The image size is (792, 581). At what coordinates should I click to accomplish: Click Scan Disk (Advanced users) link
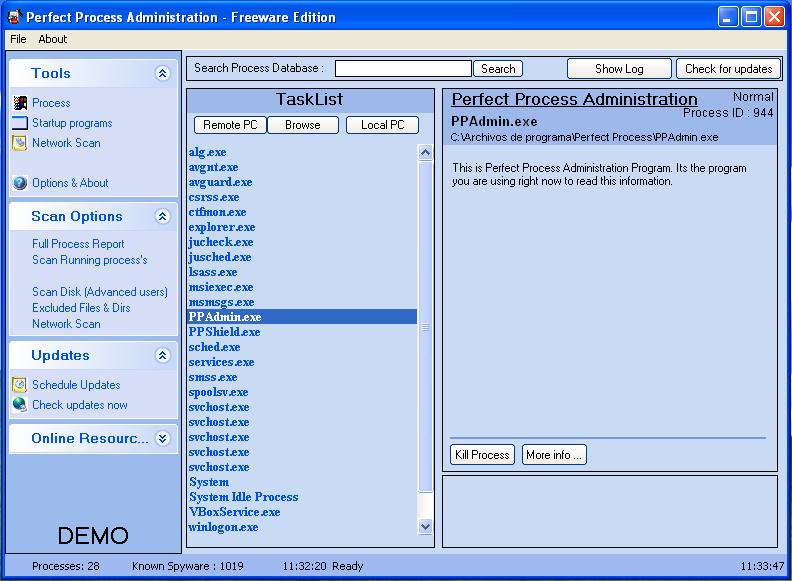100,292
